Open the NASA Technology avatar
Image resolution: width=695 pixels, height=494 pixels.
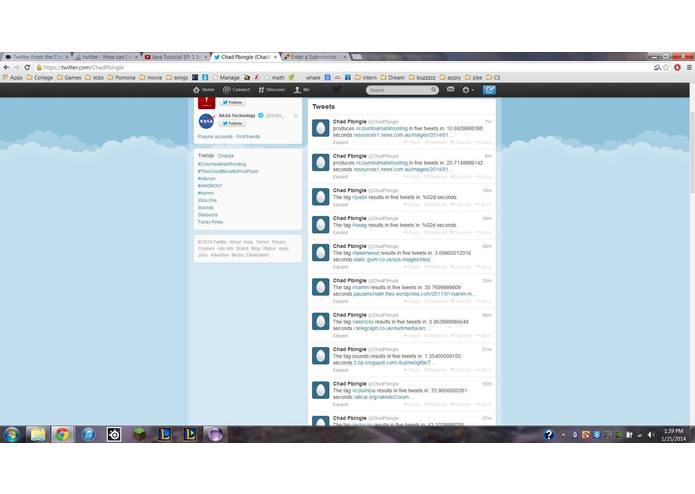click(x=206, y=121)
